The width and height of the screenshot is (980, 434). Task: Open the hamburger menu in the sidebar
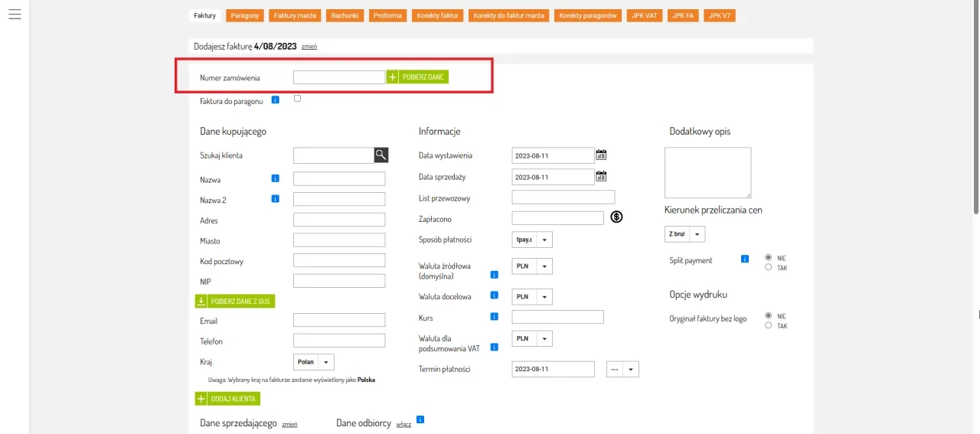click(14, 15)
